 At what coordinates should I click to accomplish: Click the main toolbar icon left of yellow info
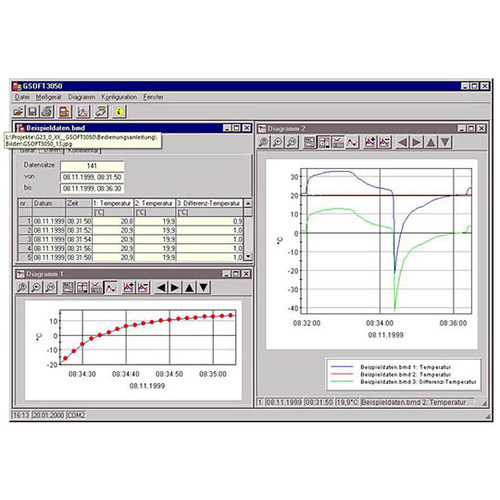[x=101, y=111]
